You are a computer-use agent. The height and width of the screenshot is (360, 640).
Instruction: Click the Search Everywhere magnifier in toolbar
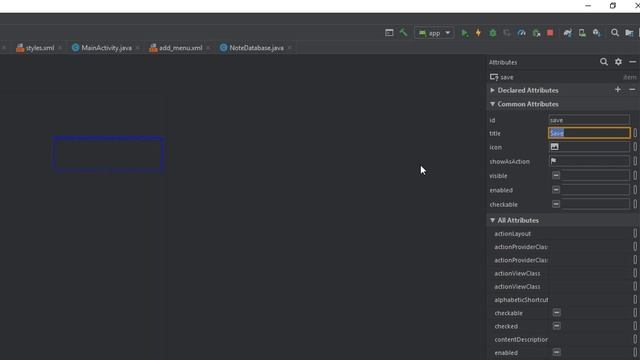(615, 33)
